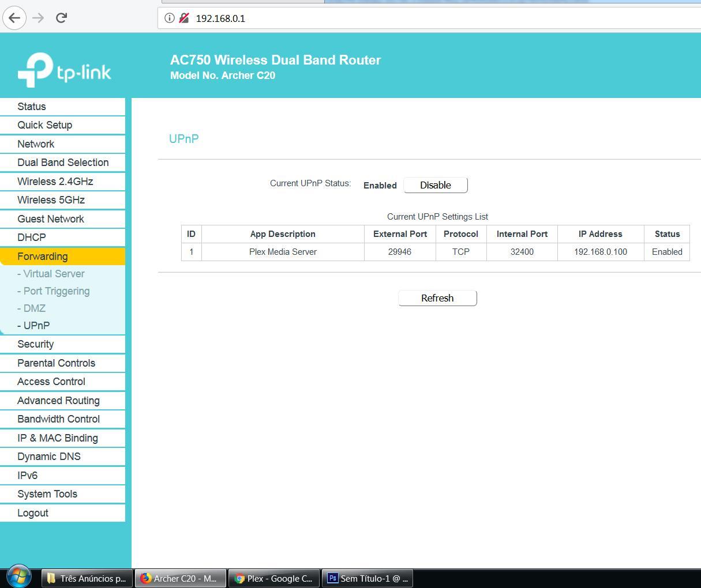Click the site information icon in address bar

(x=169, y=18)
